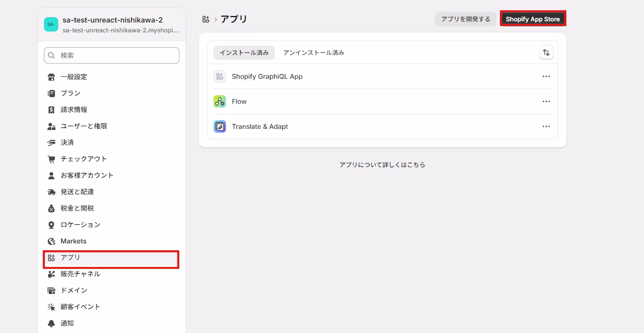This screenshot has height=333, width=644.
Task: Open the overflow menu for Shopify GraphiQL App
Action: (x=546, y=76)
